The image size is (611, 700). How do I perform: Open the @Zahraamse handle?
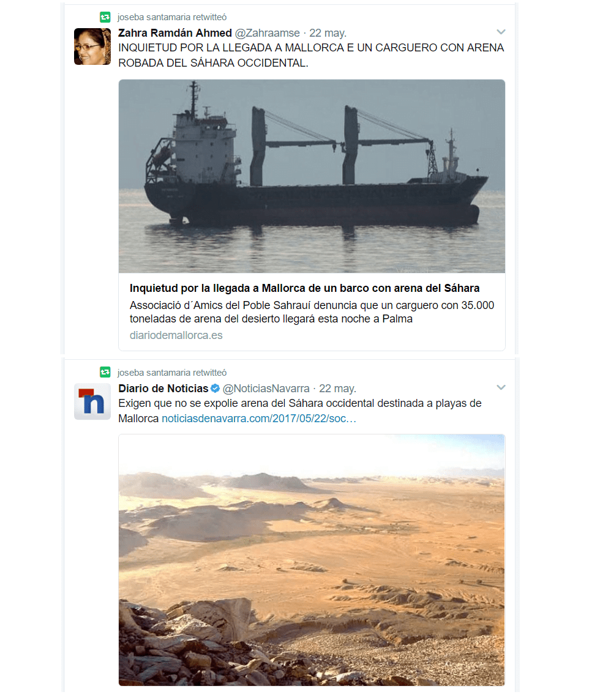(x=268, y=33)
